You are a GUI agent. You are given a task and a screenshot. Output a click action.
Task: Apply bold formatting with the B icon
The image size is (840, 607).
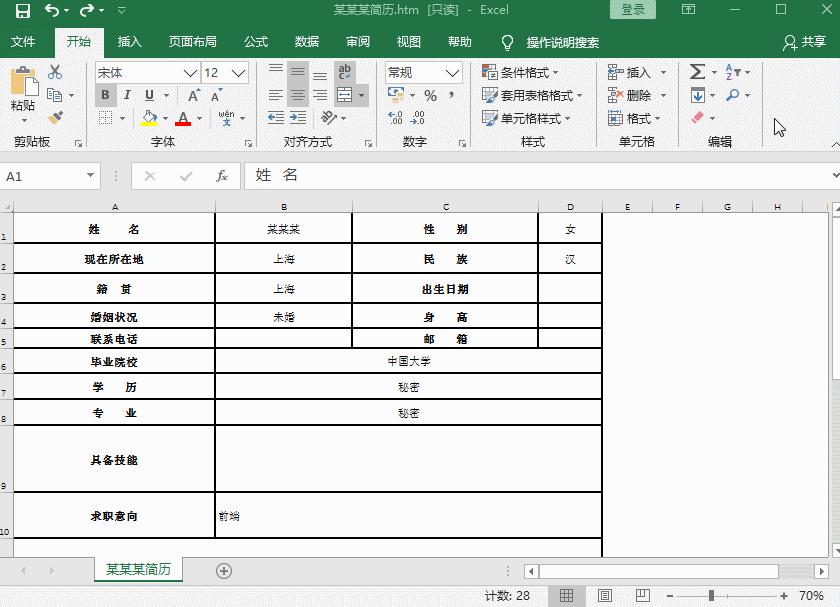tap(104, 93)
